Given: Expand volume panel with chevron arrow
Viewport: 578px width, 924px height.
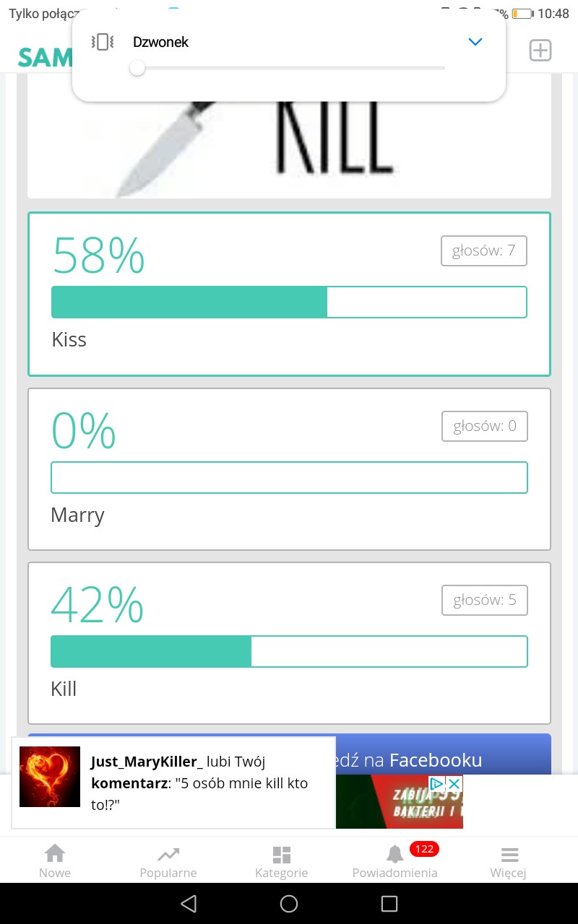Looking at the screenshot, I should pyautogui.click(x=475, y=42).
